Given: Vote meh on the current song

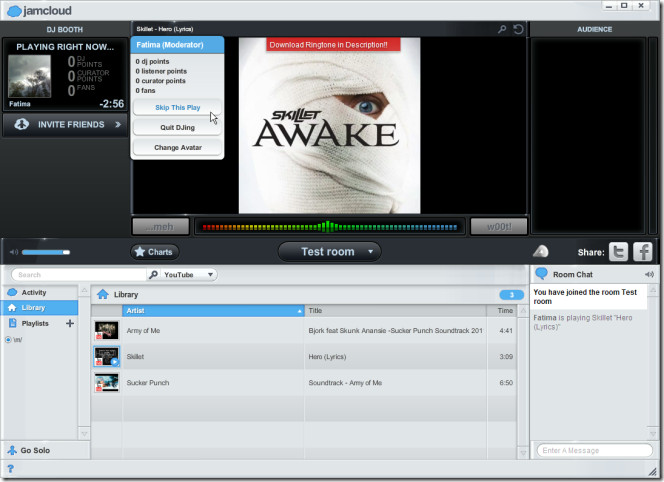Looking at the screenshot, I should pyautogui.click(x=159, y=227).
